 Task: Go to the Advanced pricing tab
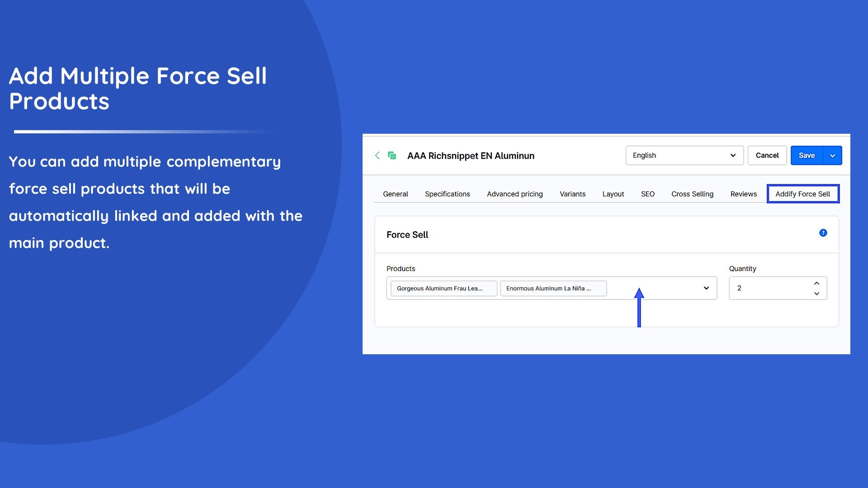[514, 194]
